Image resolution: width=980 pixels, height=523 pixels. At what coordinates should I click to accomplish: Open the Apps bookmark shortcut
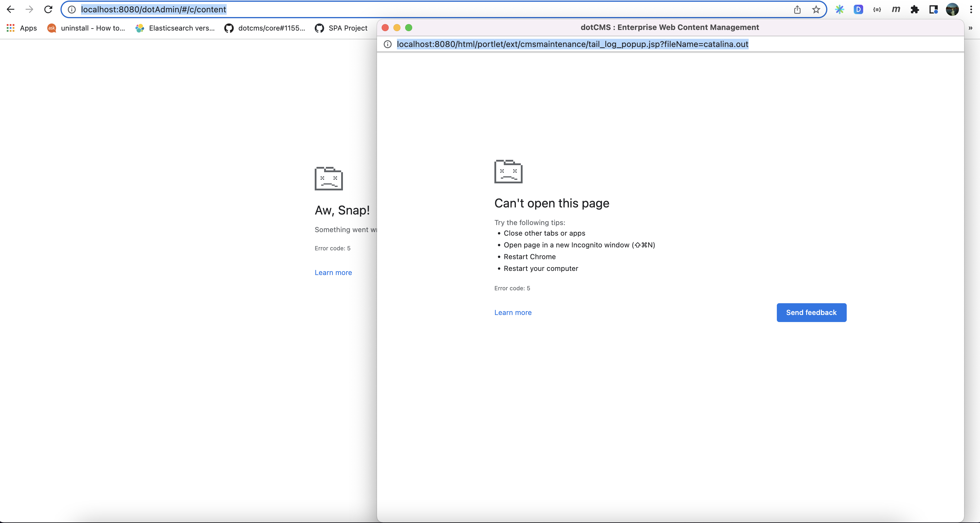point(22,28)
